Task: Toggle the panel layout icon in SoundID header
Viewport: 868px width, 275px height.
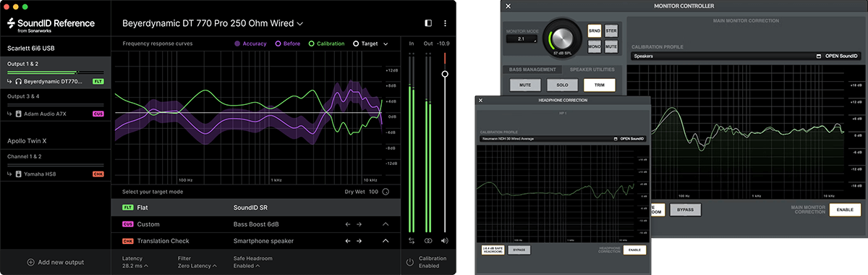Action: [428, 23]
